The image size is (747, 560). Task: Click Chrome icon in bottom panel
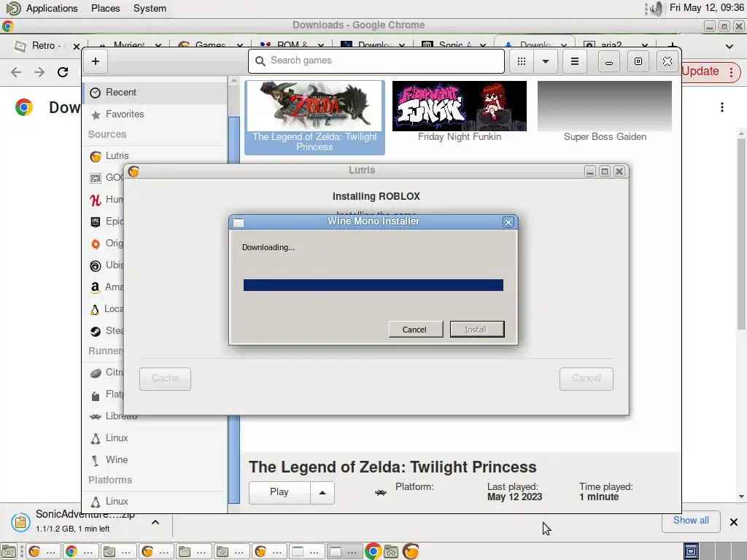click(x=373, y=551)
